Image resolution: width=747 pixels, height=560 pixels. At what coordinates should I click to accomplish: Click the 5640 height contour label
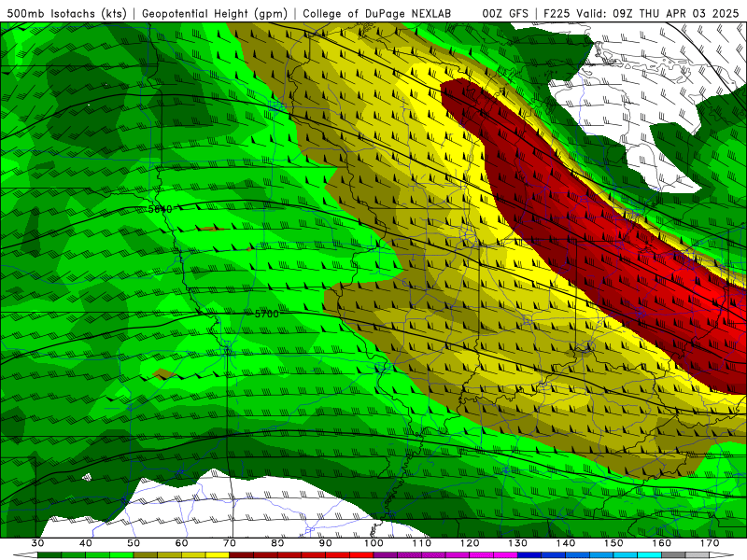pyautogui.click(x=160, y=209)
